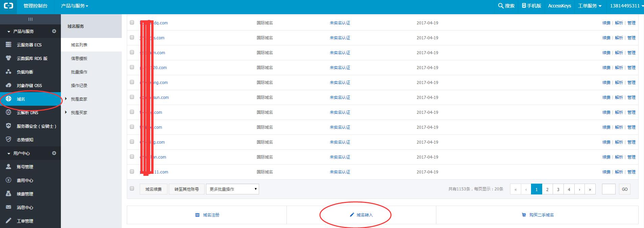Open 账号管理 account management

(30, 167)
